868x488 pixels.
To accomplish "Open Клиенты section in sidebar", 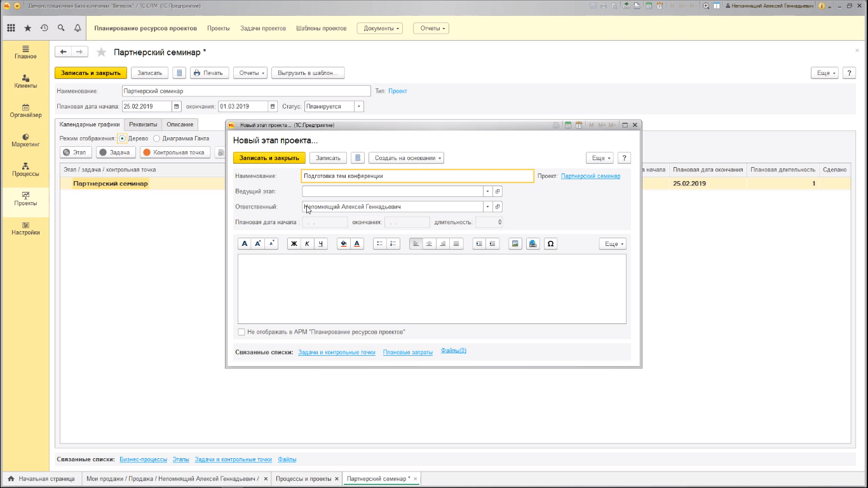I will pos(25,81).
